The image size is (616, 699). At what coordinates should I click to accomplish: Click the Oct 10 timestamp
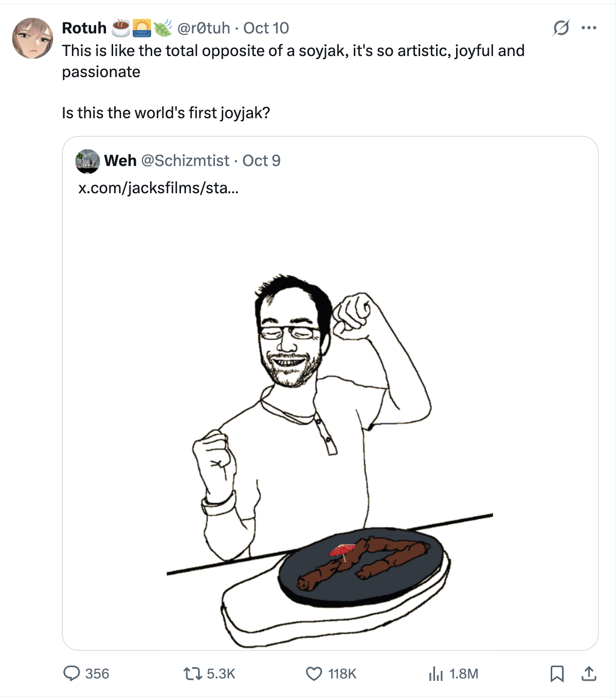(x=266, y=28)
